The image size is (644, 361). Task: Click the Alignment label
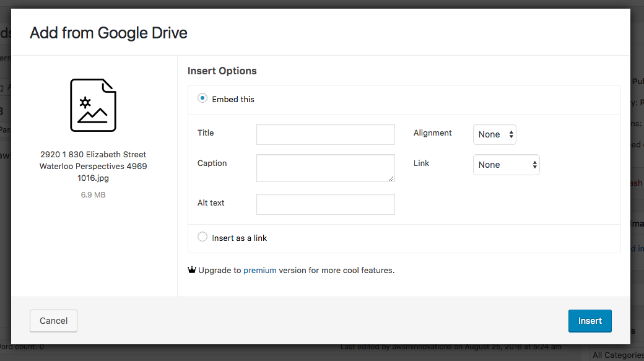click(432, 133)
